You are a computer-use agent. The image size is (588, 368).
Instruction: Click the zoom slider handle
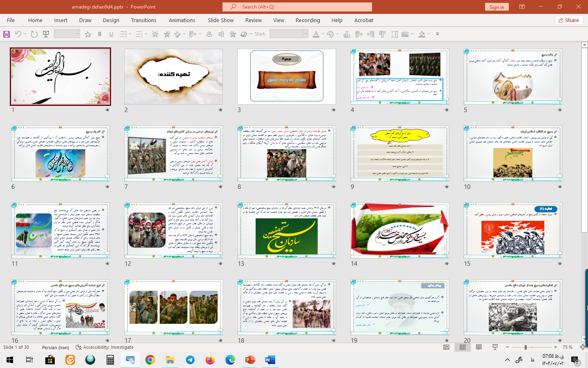coord(526,347)
